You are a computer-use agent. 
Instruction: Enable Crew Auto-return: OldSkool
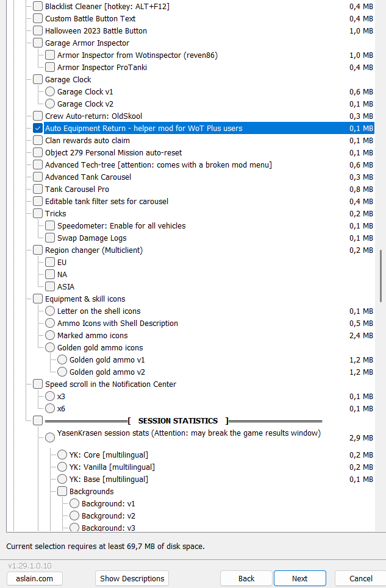point(38,116)
